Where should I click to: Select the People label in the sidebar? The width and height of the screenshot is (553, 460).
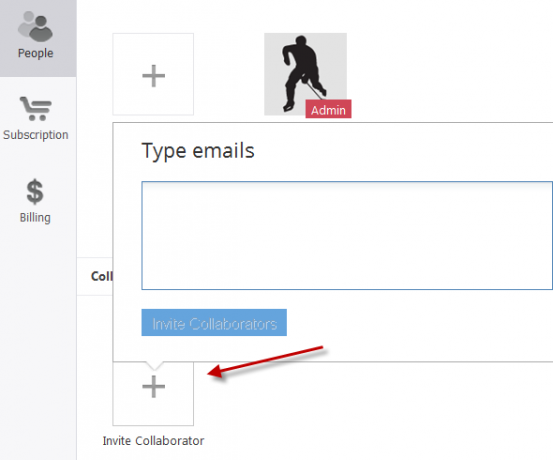point(36,53)
